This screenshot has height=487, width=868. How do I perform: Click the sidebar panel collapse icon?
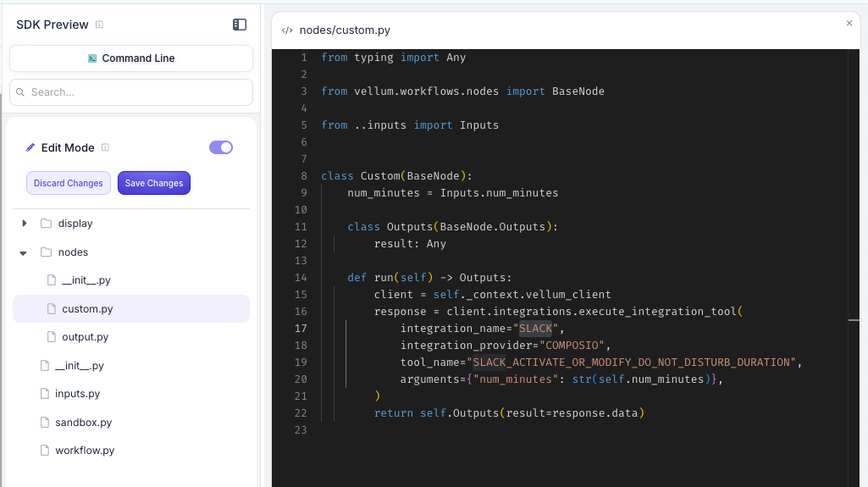tap(240, 25)
